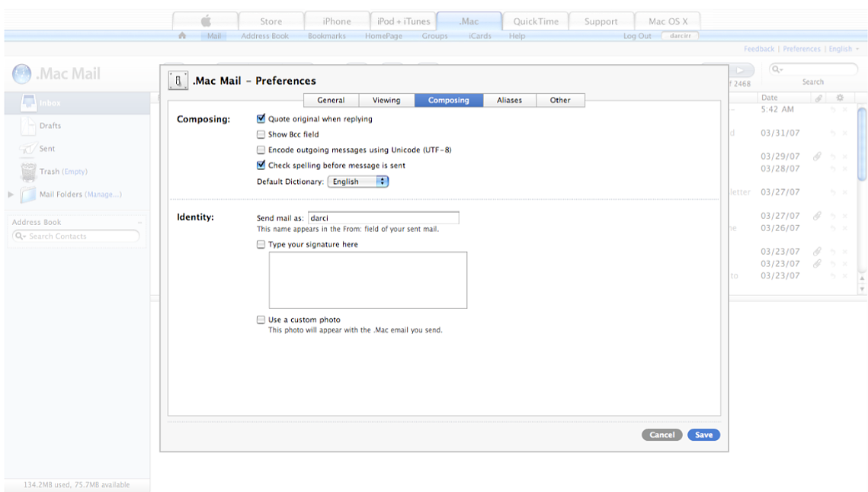Click the Log Out link
Viewport: 868px width, 492px height.
pos(637,36)
